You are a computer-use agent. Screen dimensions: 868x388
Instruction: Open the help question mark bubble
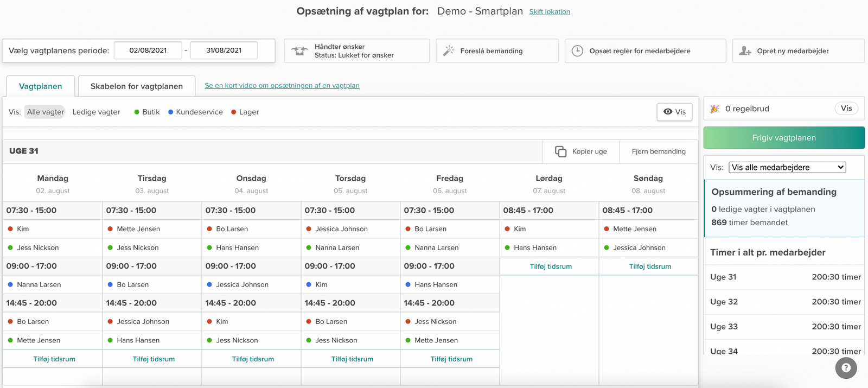click(846, 368)
